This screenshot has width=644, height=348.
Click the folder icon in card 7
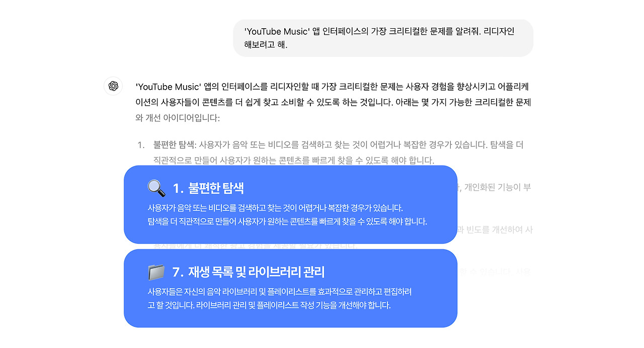coord(156,272)
